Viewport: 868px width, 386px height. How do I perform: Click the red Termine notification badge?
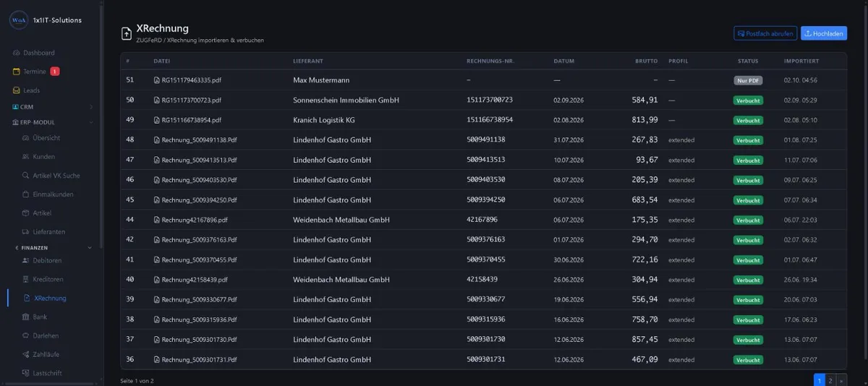pyautogui.click(x=55, y=72)
